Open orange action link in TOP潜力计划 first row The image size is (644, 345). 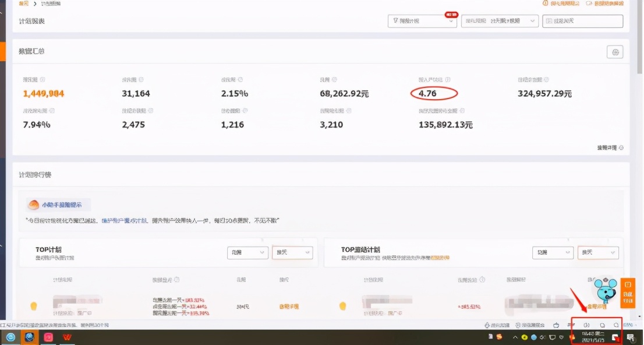click(596, 307)
